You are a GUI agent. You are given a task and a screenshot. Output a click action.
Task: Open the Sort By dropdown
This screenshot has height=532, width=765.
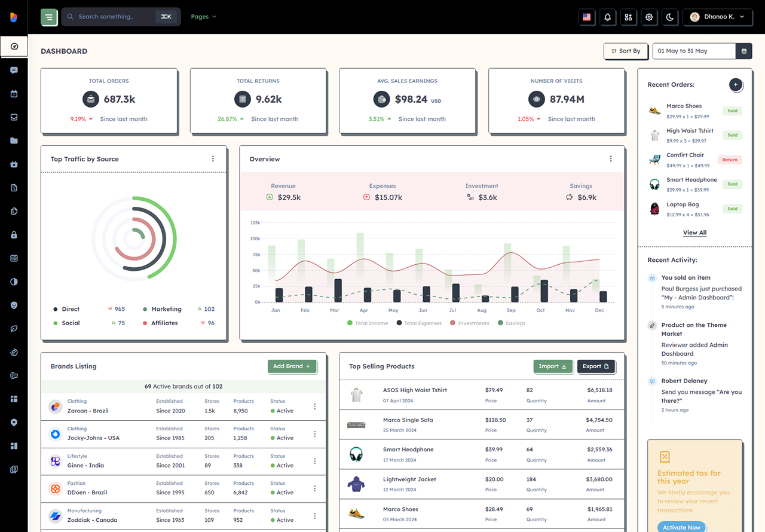[626, 51]
